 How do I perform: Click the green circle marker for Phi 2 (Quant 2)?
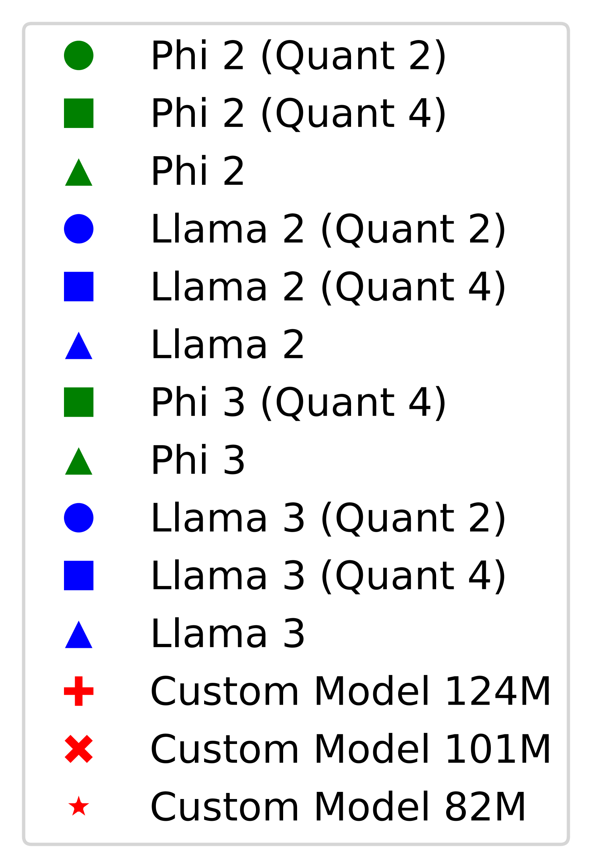click(79, 55)
